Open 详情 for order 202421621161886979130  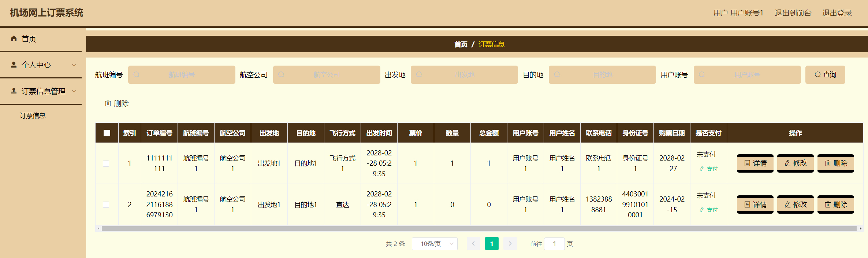tap(755, 204)
